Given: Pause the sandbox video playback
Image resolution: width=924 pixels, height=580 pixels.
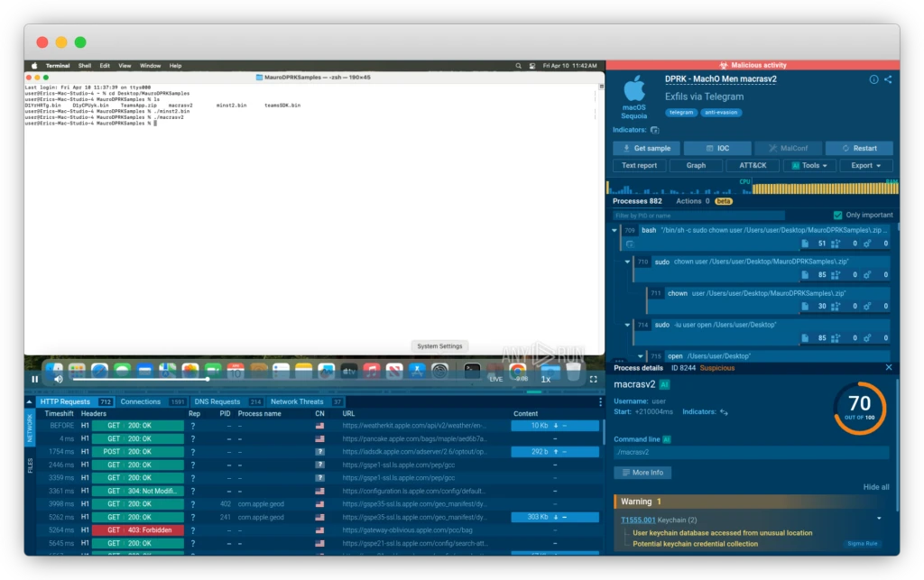Looking at the screenshot, I should [35, 379].
